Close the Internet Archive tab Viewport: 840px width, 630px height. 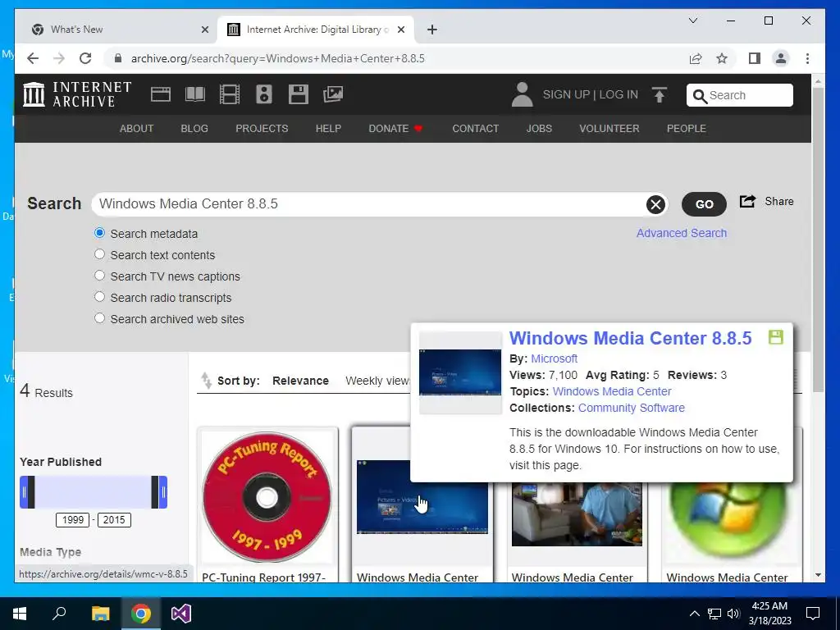(x=400, y=30)
